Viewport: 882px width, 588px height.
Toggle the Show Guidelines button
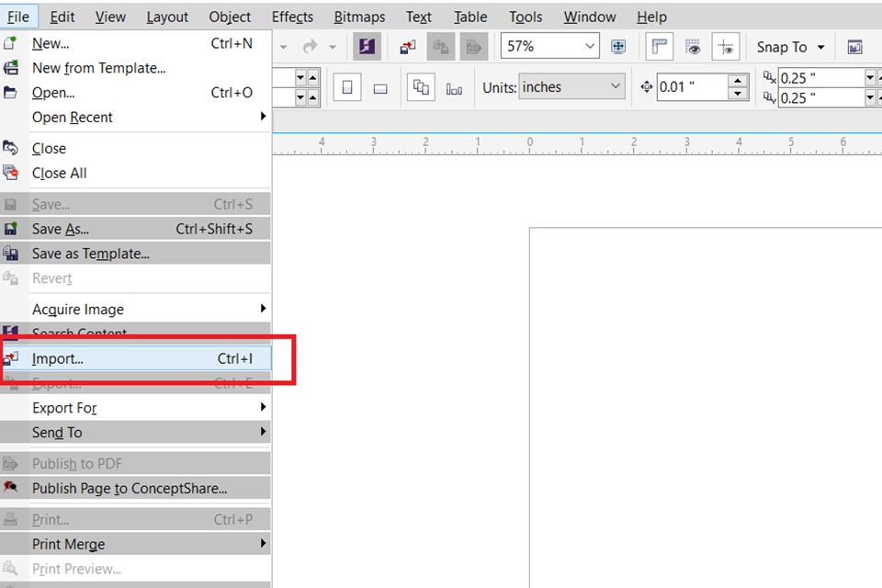[x=726, y=47]
